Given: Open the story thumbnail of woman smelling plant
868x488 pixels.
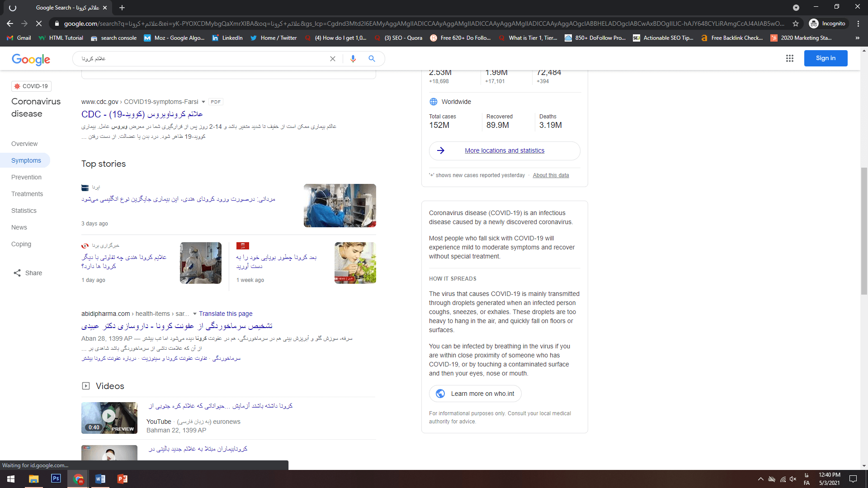Looking at the screenshot, I should click(x=355, y=263).
